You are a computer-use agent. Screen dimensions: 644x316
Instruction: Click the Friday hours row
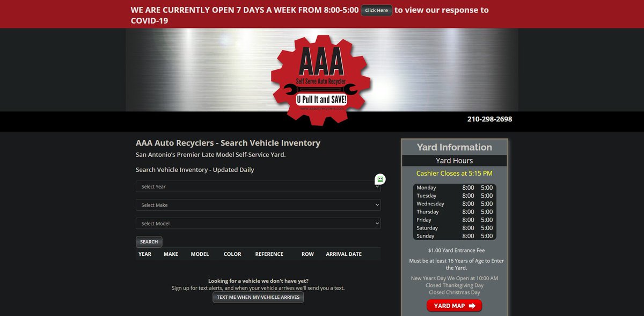click(x=455, y=220)
